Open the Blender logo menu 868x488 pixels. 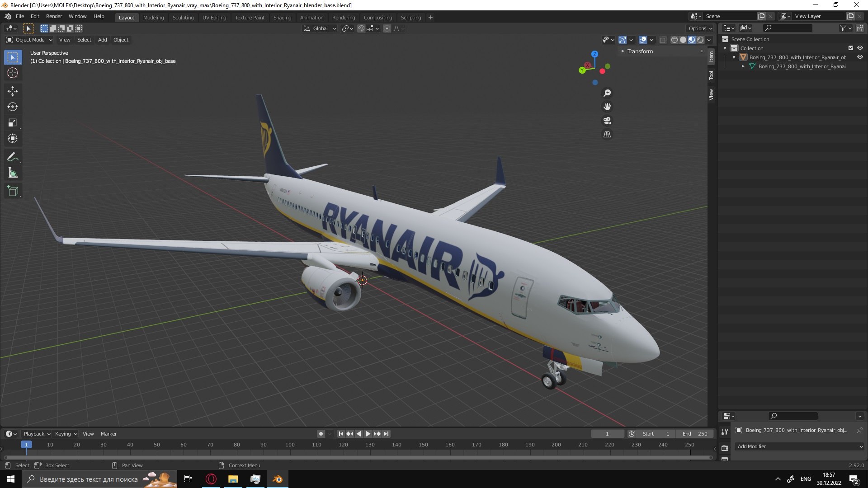click(x=8, y=16)
